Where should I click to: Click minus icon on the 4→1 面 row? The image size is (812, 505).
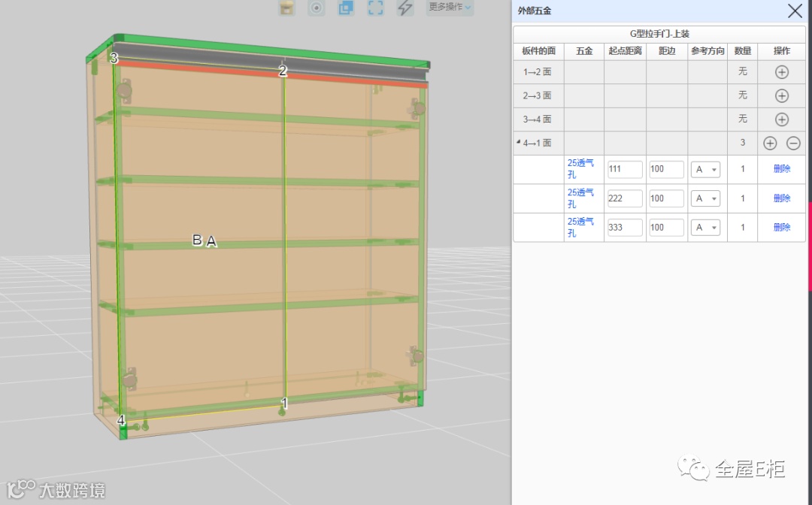tap(793, 144)
